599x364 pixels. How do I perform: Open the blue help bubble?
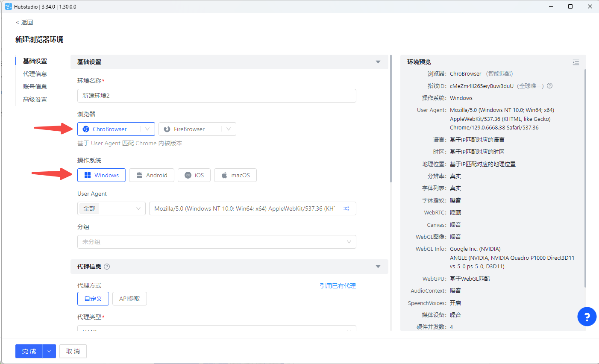click(x=587, y=317)
